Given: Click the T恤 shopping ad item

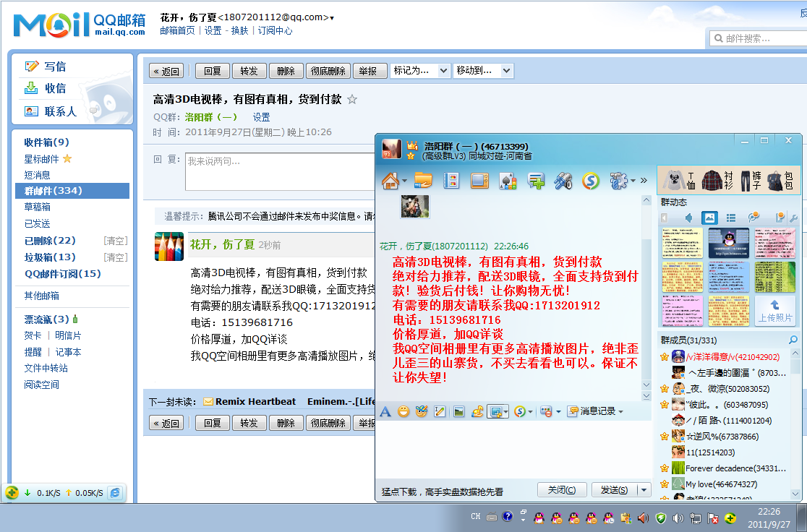Looking at the screenshot, I should click(x=679, y=181).
